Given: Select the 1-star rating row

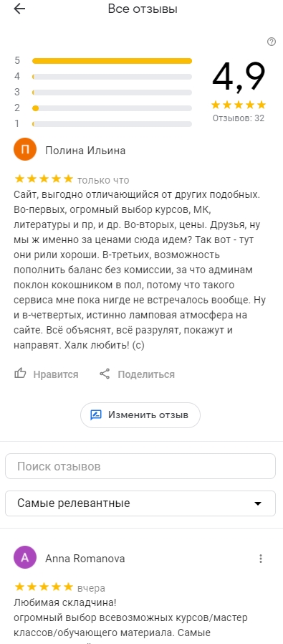Looking at the screenshot, I should (x=103, y=123).
